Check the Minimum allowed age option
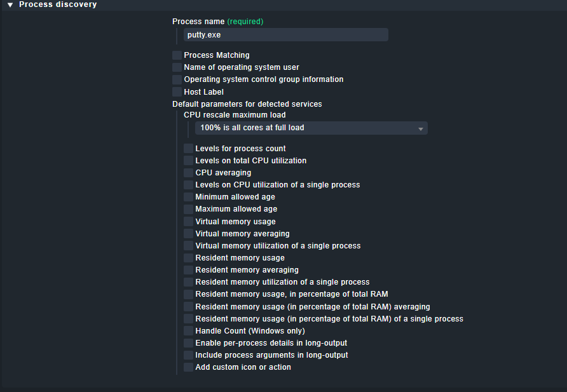Screen dimensions: 567x392 pyautogui.click(x=188, y=197)
